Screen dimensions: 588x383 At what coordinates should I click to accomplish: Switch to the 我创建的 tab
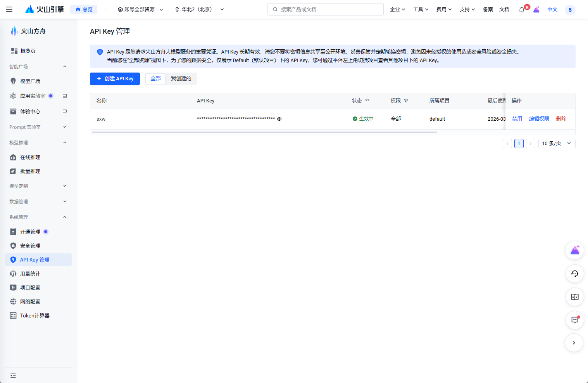point(181,79)
